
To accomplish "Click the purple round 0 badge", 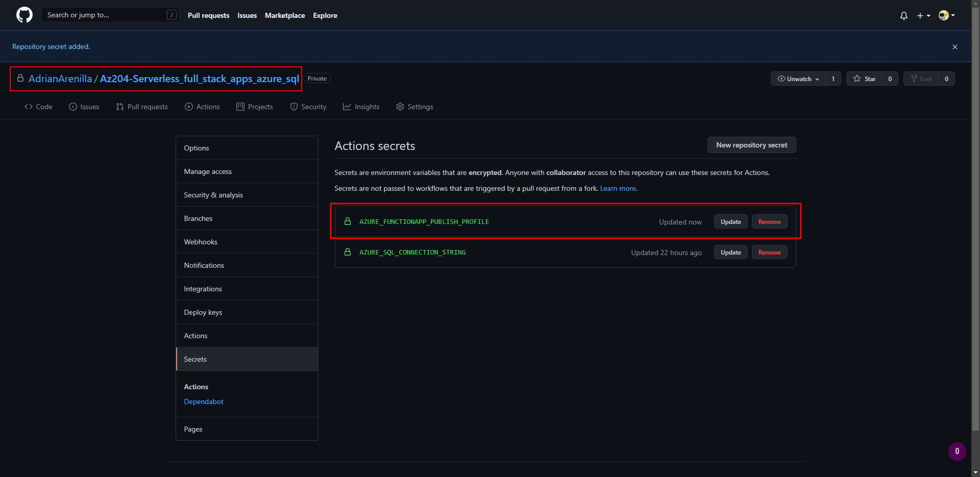I will point(957,451).
